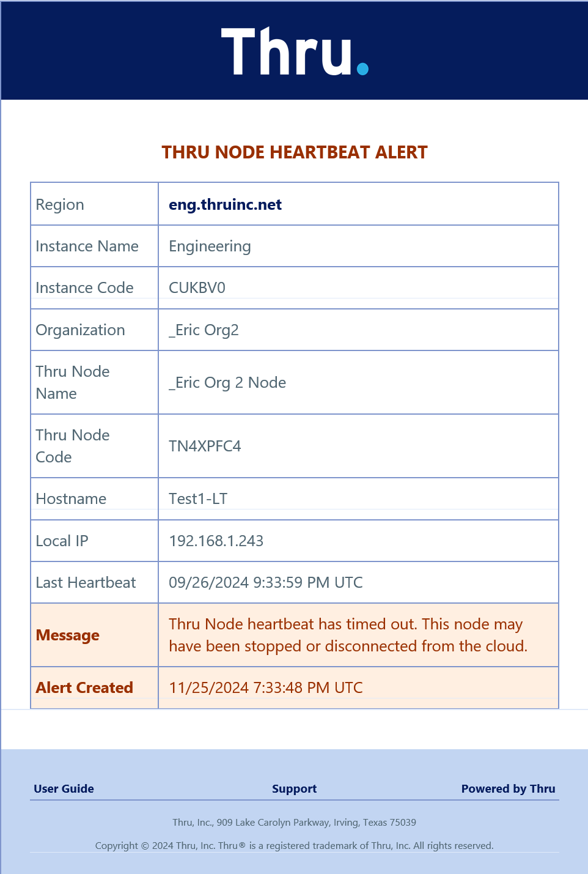
Task: Click the Last Heartbeat timestamp value
Action: pos(265,582)
